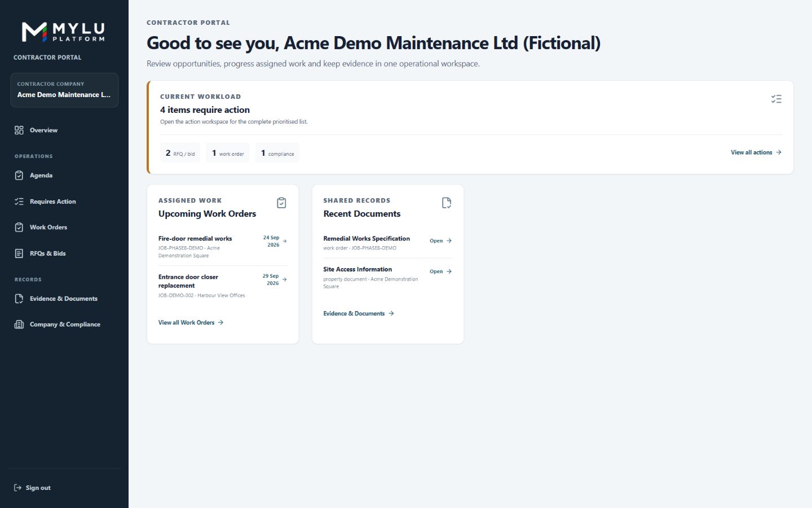This screenshot has width=812, height=508.
Task: Click the View all Work Orders link
Action: [191, 323]
